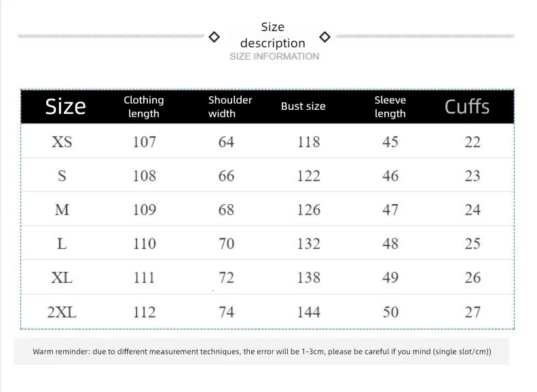Click the "Bust size" column header
This screenshot has width=537, height=392.
click(x=303, y=106)
